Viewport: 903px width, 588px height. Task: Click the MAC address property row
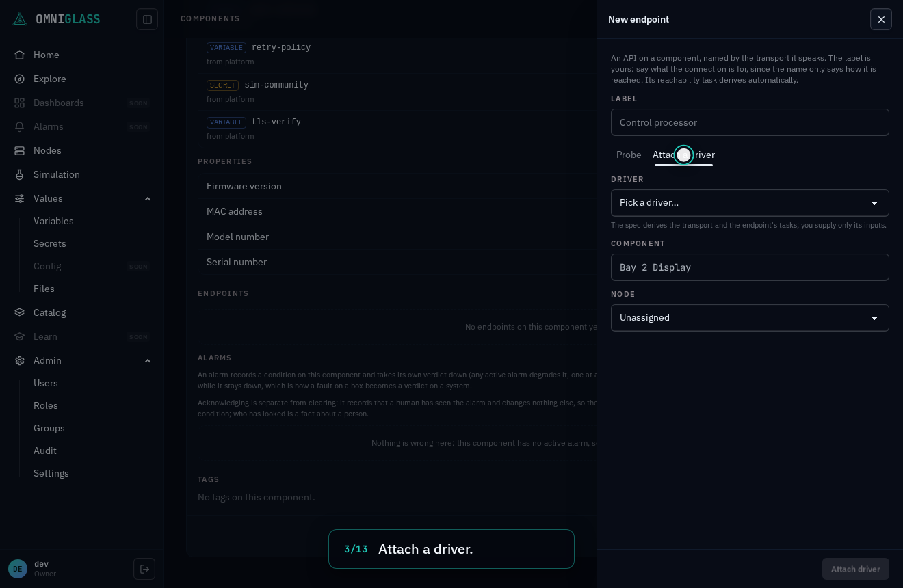tap(397, 211)
